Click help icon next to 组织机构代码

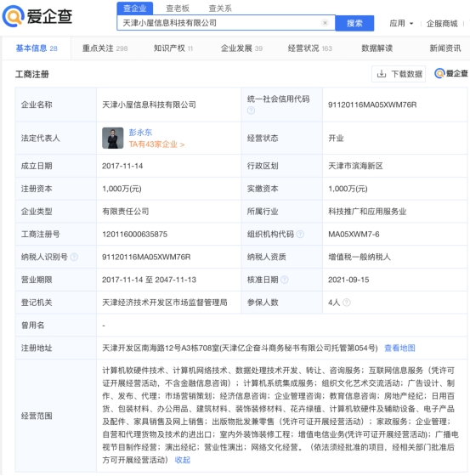(x=300, y=234)
